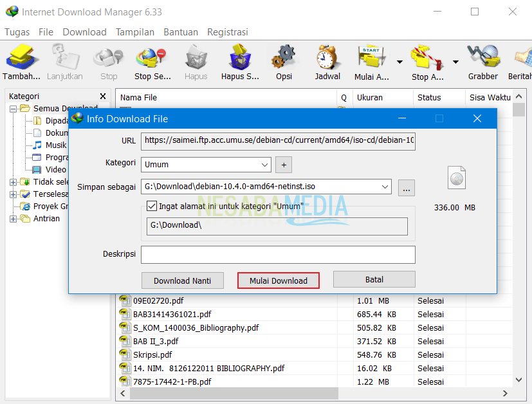
Task: Click PDF icon of BAB II_3.pdf
Action: point(125,341)
